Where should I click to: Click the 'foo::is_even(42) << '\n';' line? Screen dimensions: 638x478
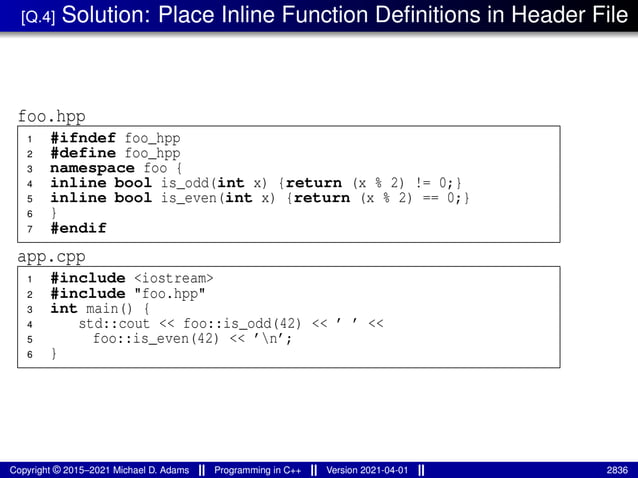coord(192,338)
